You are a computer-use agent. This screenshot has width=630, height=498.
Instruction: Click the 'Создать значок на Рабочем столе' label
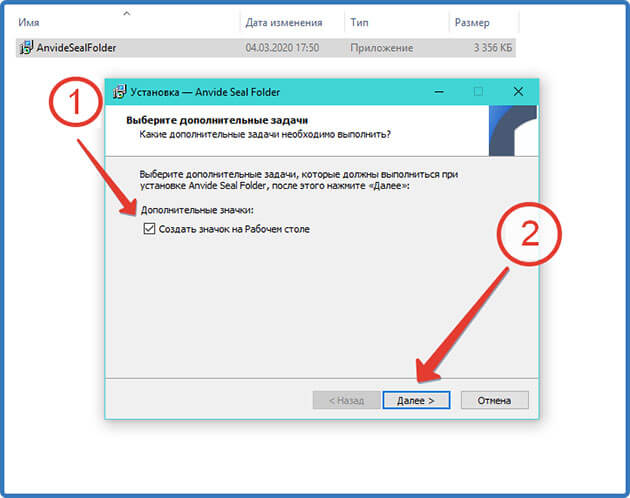(x=234, y=229)
